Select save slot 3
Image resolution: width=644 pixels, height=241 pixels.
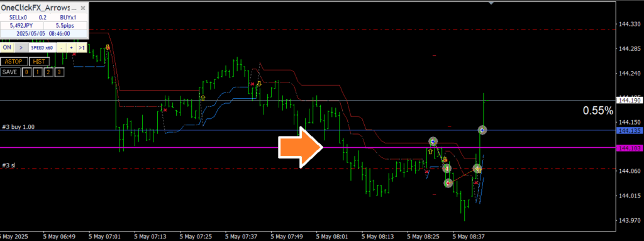tap(59, 72)
